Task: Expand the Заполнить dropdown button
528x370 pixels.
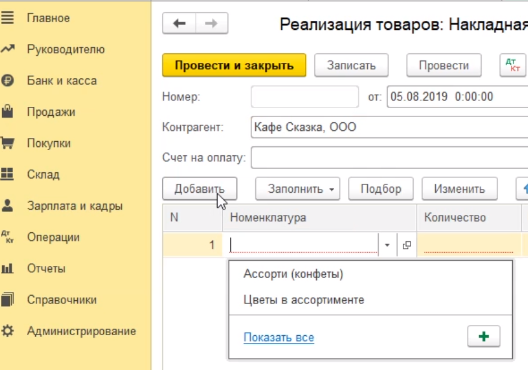Action: click(297, 189)
